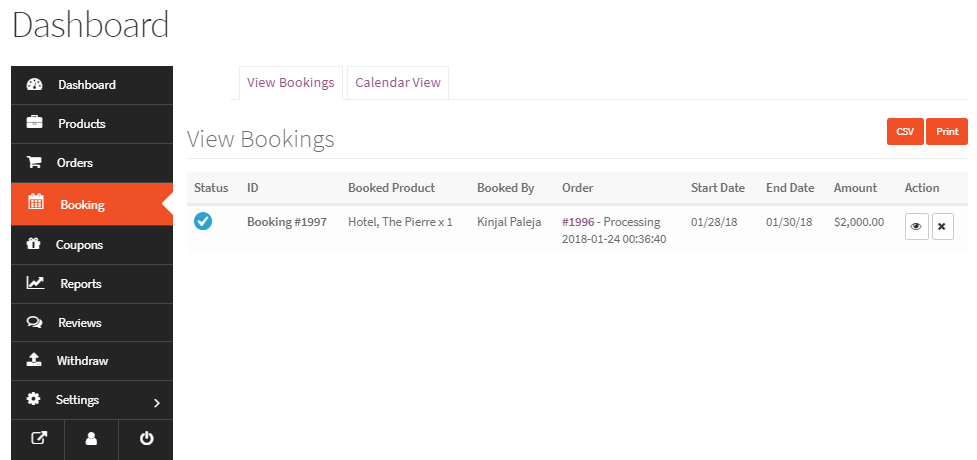Click the blue status checkmark for Booking #1997
The width and height of the screenshot is (977, 460).
pos(203,221)
